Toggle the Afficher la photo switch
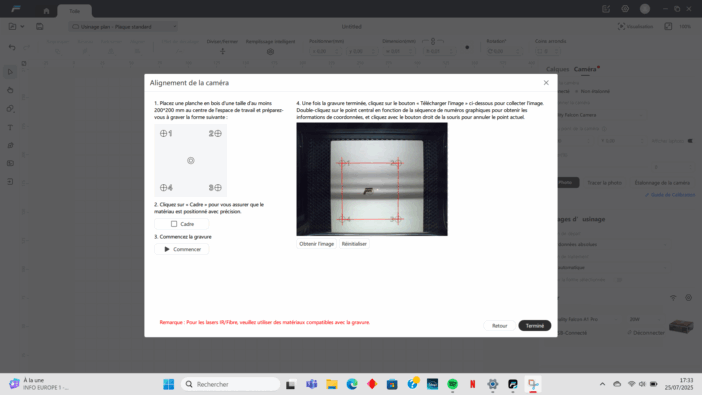 (x=690, y=141)
